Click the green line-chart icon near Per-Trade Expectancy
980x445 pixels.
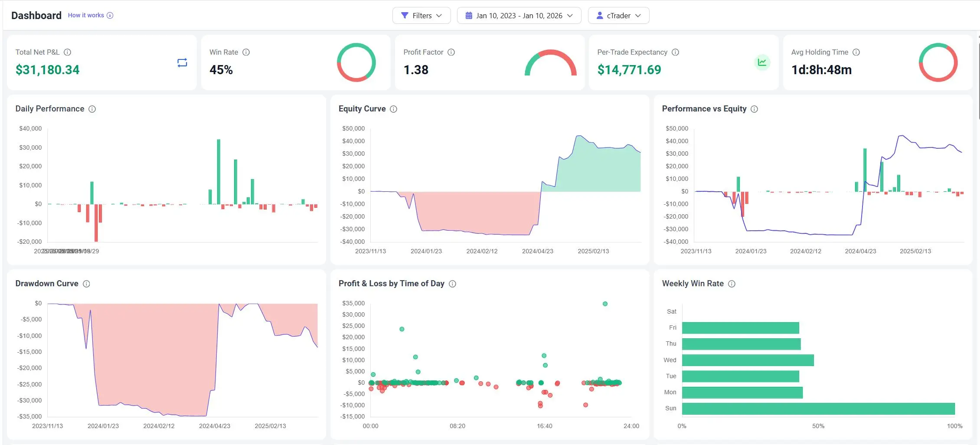click(763, 62)
